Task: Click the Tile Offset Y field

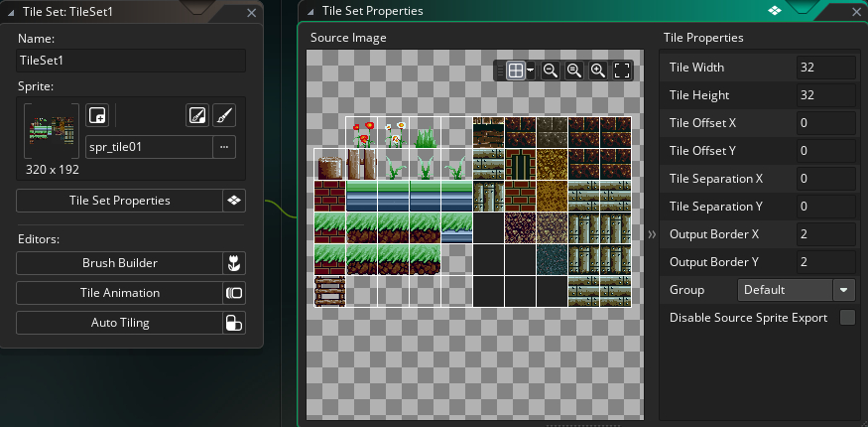Action: pyautogui.click(x=826, y=151)
